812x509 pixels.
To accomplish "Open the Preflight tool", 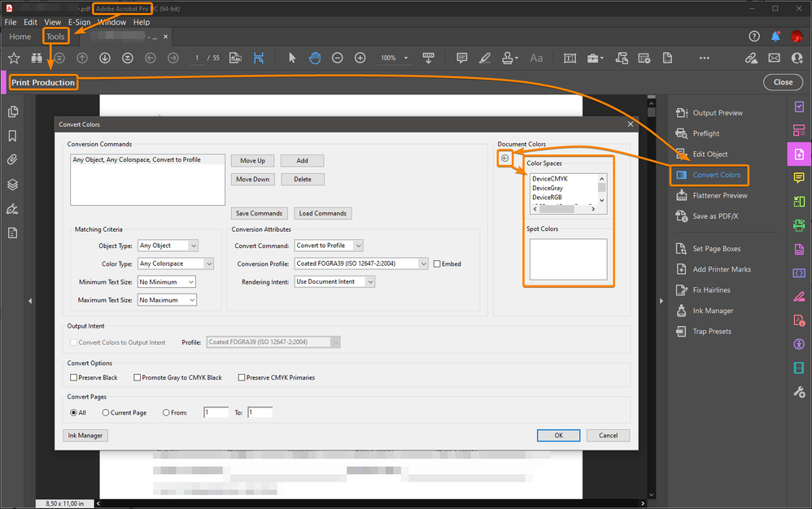I will coord(705,133).
